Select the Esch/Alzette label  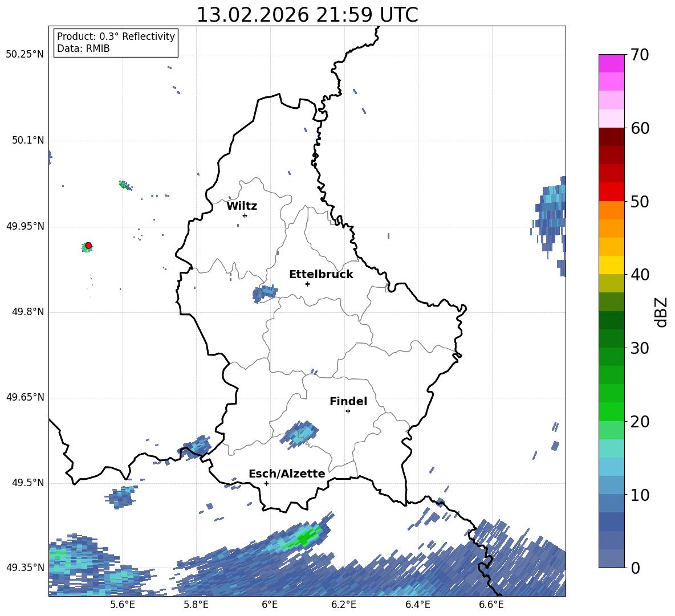click(x=287, y=474)
